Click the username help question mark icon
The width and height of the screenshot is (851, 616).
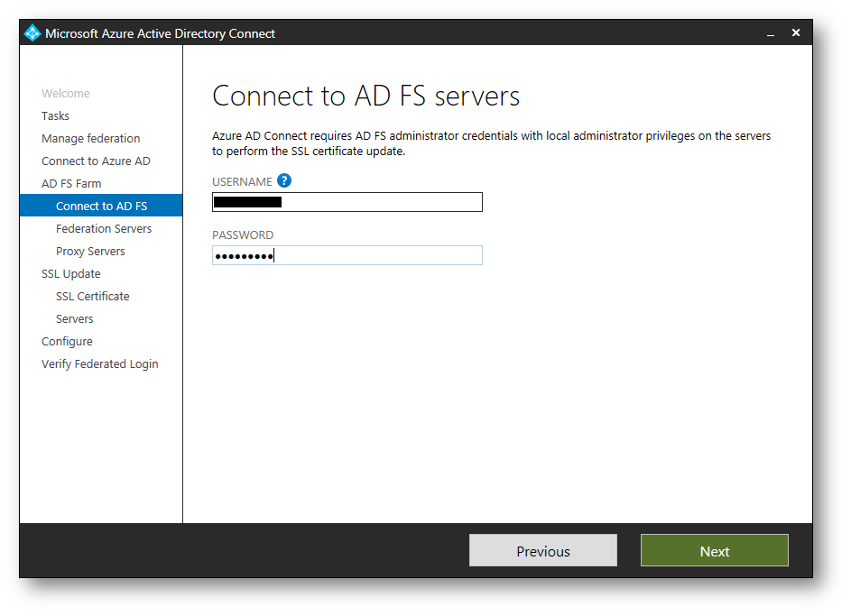[x=284, y=180]
